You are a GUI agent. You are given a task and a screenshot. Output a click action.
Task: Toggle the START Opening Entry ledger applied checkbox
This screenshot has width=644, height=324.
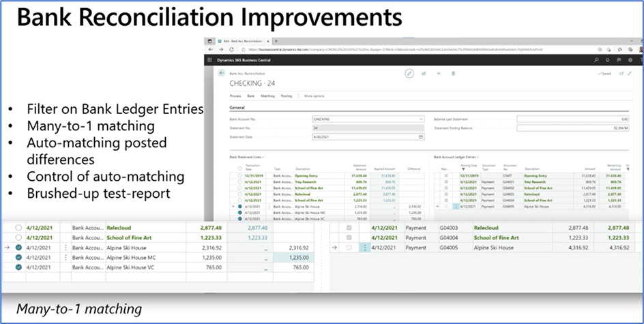446,176
